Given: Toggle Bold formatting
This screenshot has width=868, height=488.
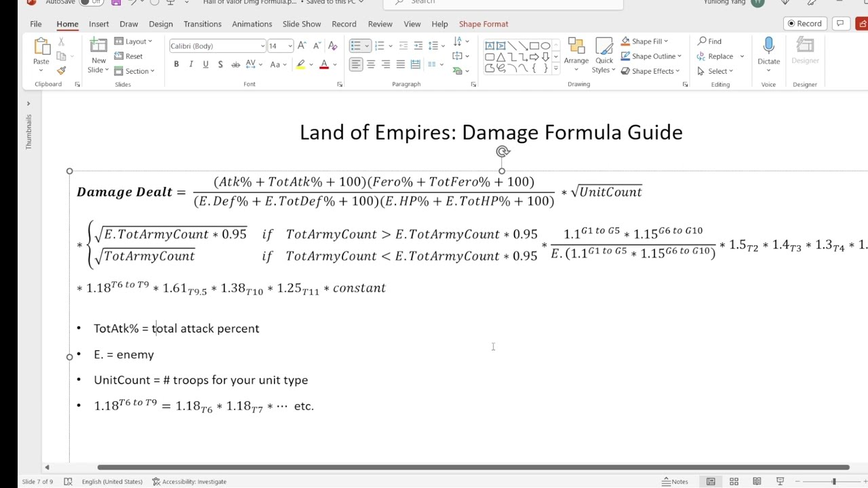Looking at the screenshot, I should click(x=176, y=64).
